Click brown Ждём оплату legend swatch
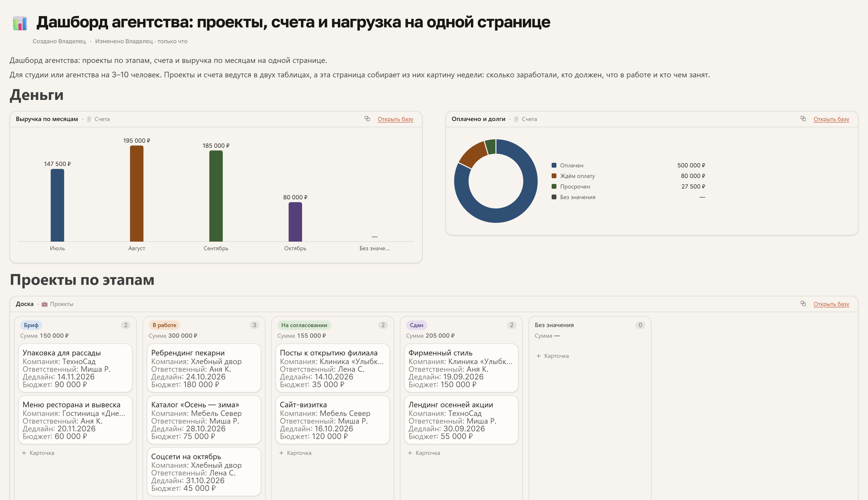 [x=554, y=176]
